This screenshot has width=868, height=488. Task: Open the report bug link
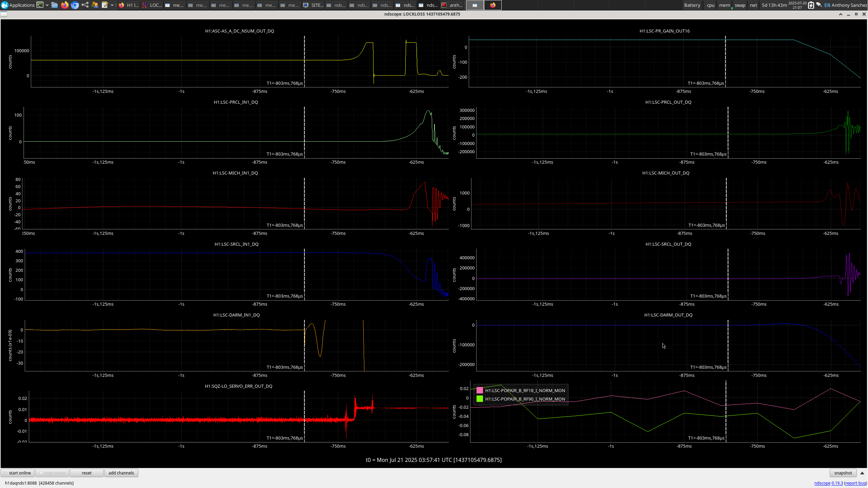(855, 483)
